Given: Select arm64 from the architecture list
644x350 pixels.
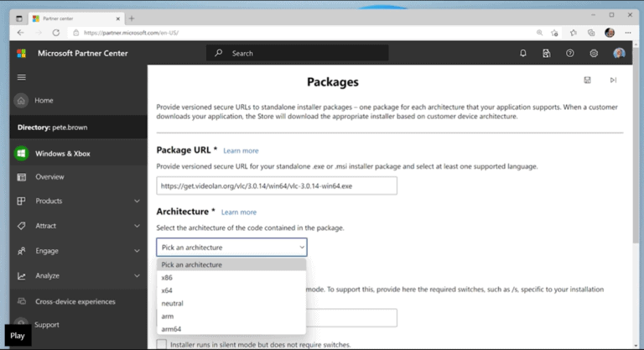Looking at the screenshot, I should 231,329.
